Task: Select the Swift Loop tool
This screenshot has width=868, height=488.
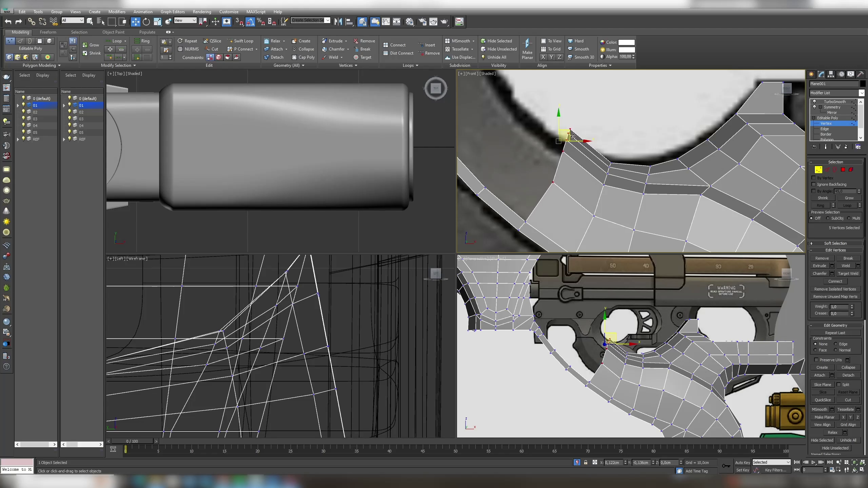Action: 241,41
